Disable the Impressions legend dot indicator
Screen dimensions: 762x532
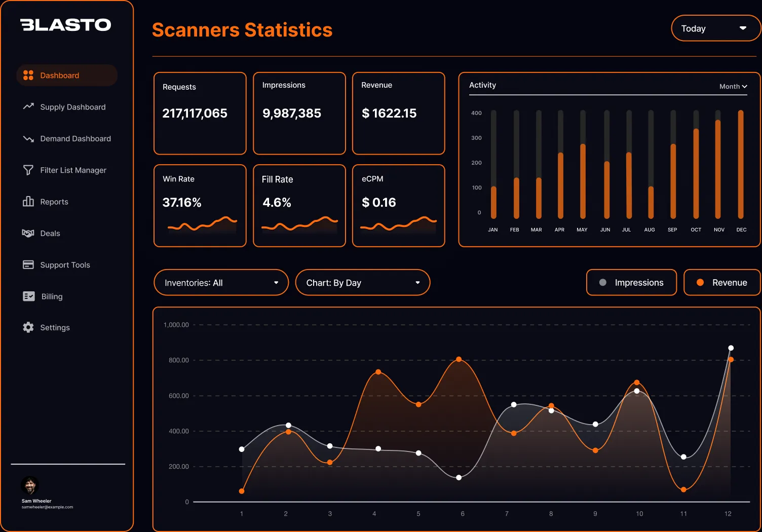point(602,282)
